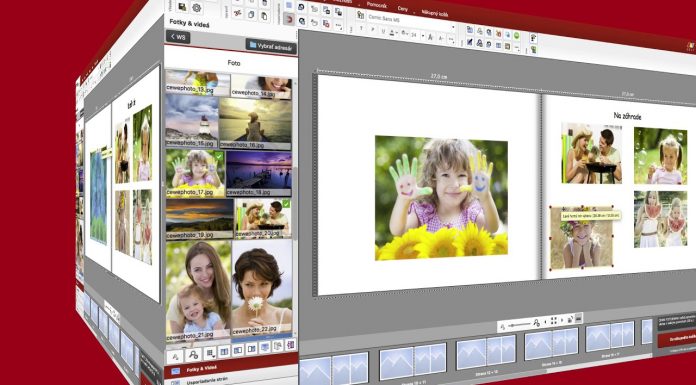Select the large painted-hands girl photo on canvas
This screenshot has height=385, width=696.
coord(441,198)
